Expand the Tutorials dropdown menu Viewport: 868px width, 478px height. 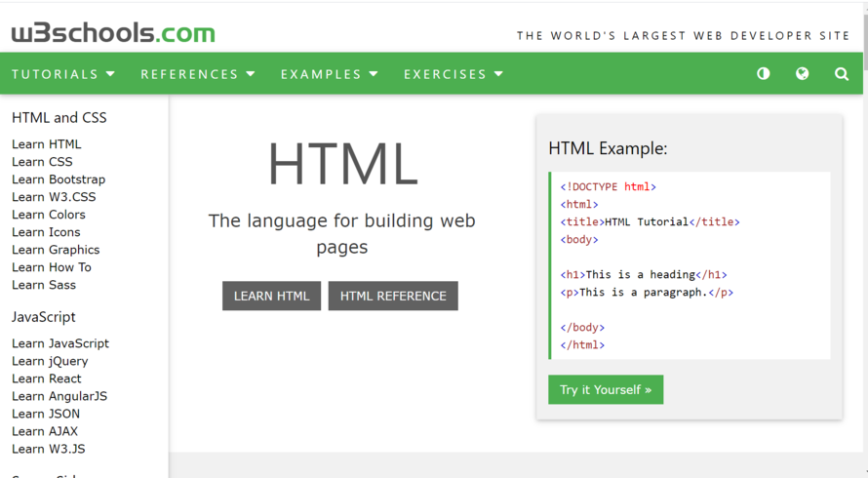click(63, 74)
